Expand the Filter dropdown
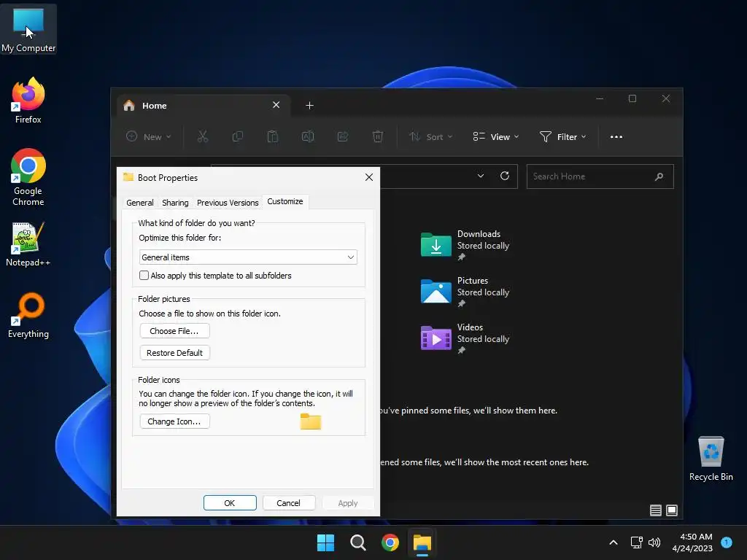 point(562,136)
